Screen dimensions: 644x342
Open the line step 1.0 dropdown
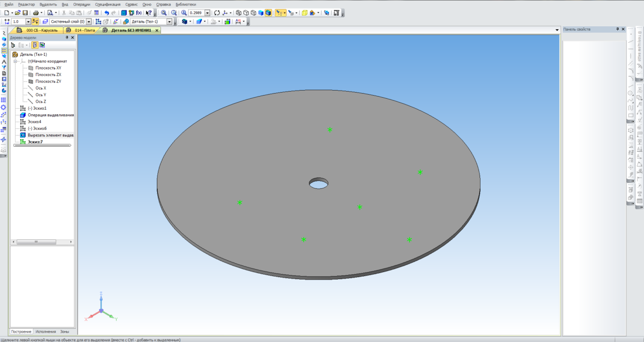[28, 22]
